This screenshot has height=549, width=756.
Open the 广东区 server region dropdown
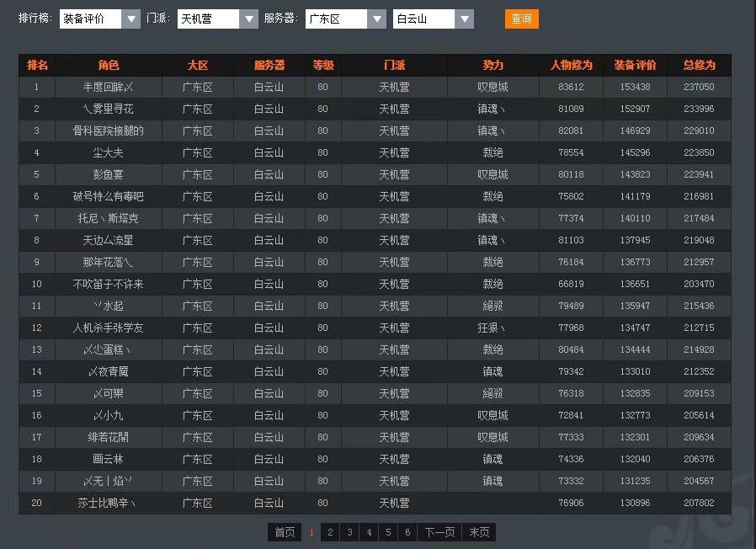point(345,19)
